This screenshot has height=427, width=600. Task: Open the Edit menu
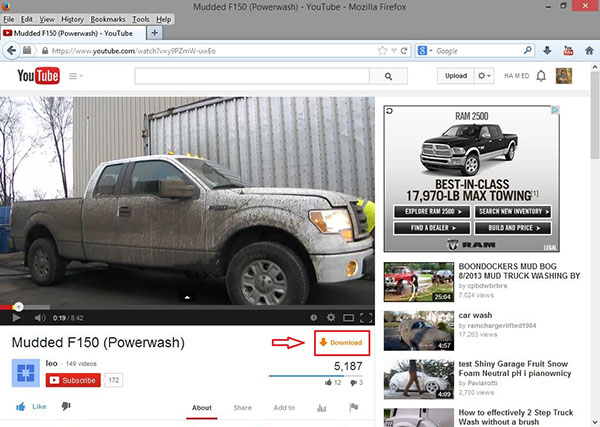26,19
